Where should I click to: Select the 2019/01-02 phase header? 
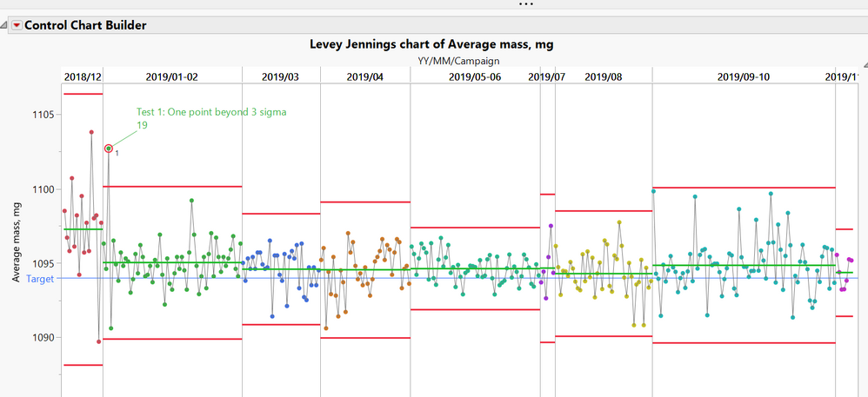tap(171, 76)
